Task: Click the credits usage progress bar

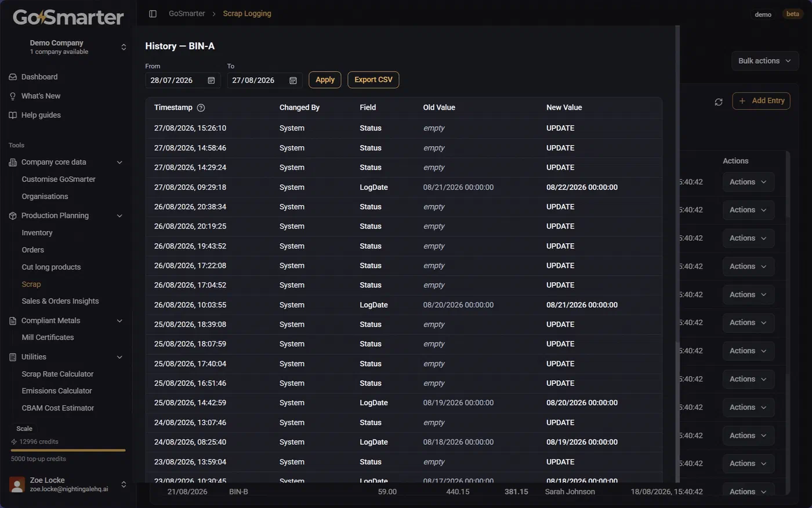Action: pos(68,450)
